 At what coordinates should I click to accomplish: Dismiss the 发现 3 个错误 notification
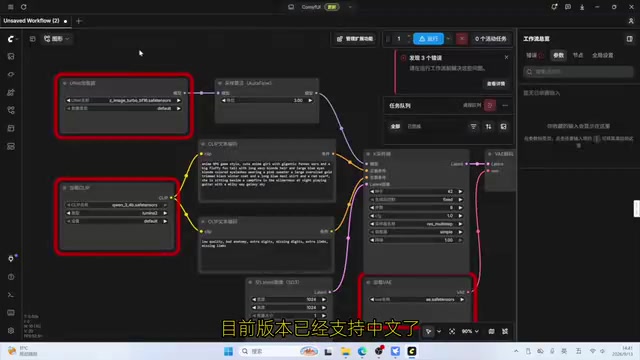[506, 58]
